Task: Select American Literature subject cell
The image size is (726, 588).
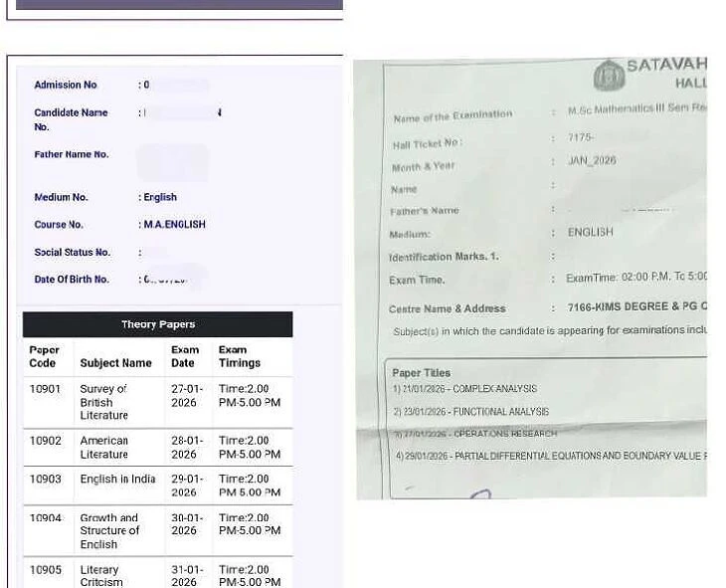Action: (x=104, y=447)
